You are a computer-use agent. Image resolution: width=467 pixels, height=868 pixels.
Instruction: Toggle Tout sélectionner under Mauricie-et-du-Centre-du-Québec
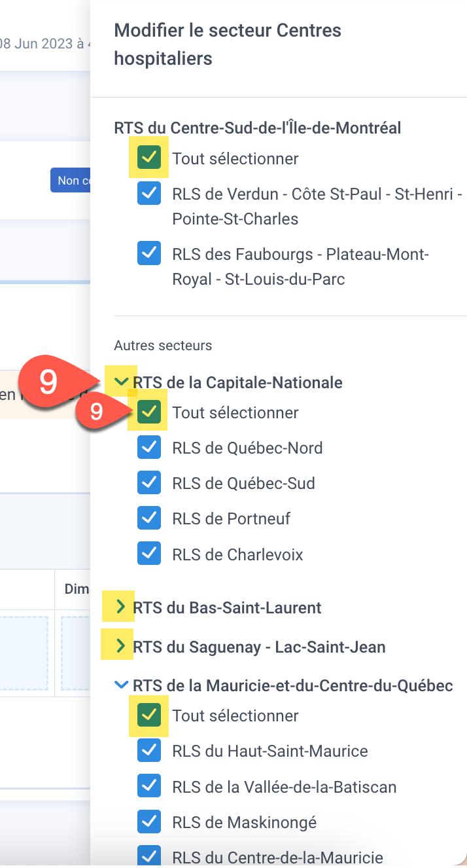tap(150, 715)
